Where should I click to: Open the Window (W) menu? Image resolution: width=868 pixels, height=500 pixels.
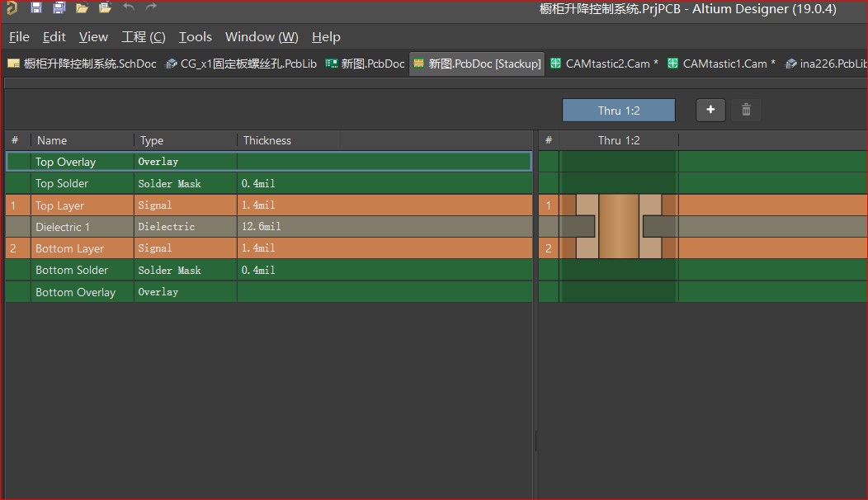point(262,36)
